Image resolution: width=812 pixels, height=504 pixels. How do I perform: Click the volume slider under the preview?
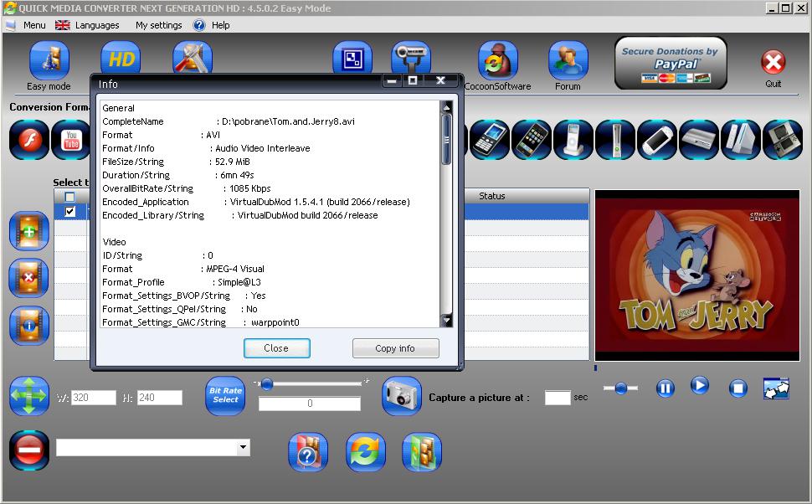point(620,388)
